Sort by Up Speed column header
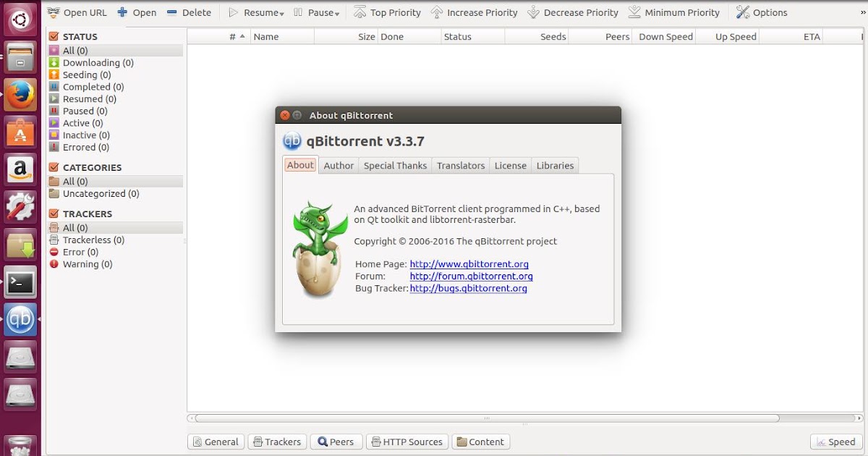Viewport: 868px width, 456px height. (728, 36)
